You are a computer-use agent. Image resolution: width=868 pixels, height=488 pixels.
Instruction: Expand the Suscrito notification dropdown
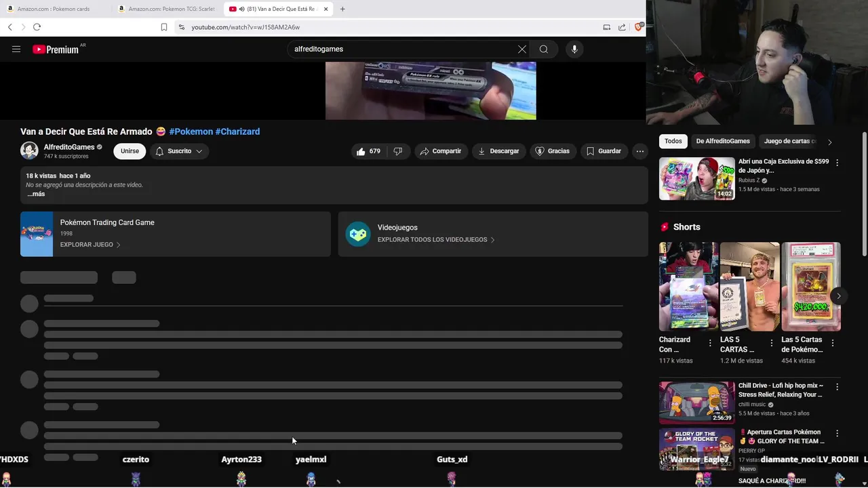click(179, 151)
